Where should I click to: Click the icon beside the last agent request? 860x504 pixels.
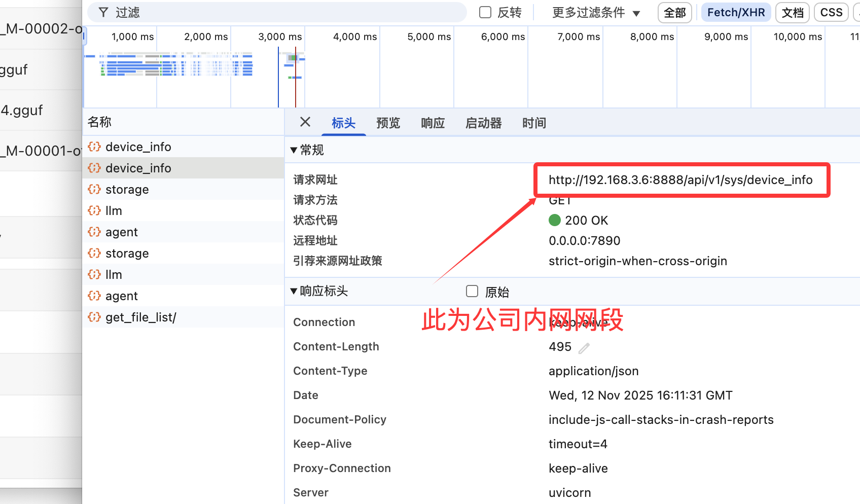(94, 296)
